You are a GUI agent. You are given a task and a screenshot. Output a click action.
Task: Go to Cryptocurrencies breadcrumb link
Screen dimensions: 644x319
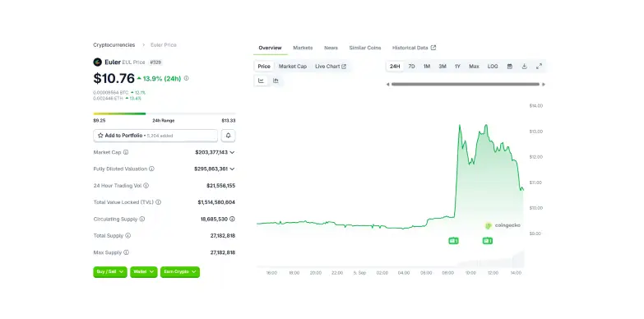(114, 44)
